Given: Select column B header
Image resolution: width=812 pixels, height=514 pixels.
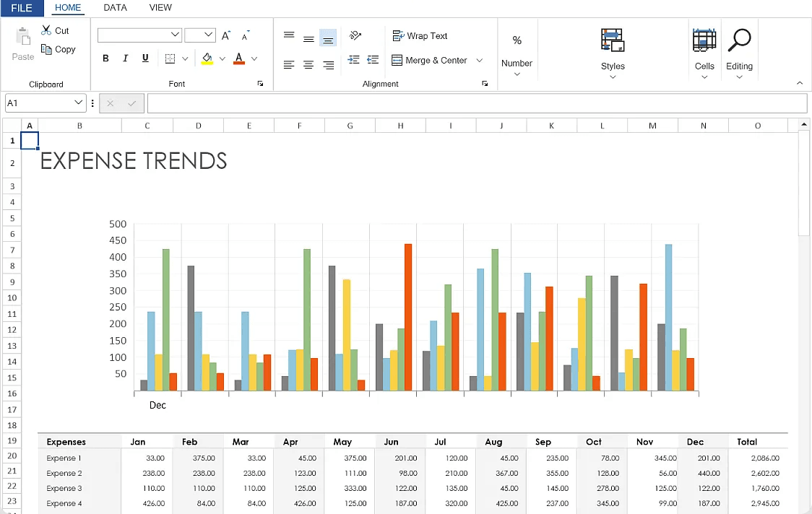Looking at the screenshot, I should pos(79,126).
